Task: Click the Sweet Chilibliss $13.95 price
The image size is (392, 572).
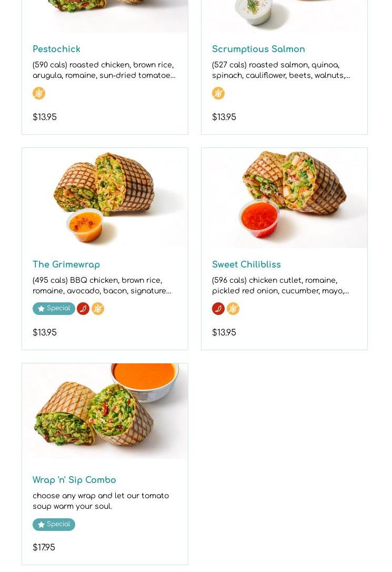Action: click(224, 332)
